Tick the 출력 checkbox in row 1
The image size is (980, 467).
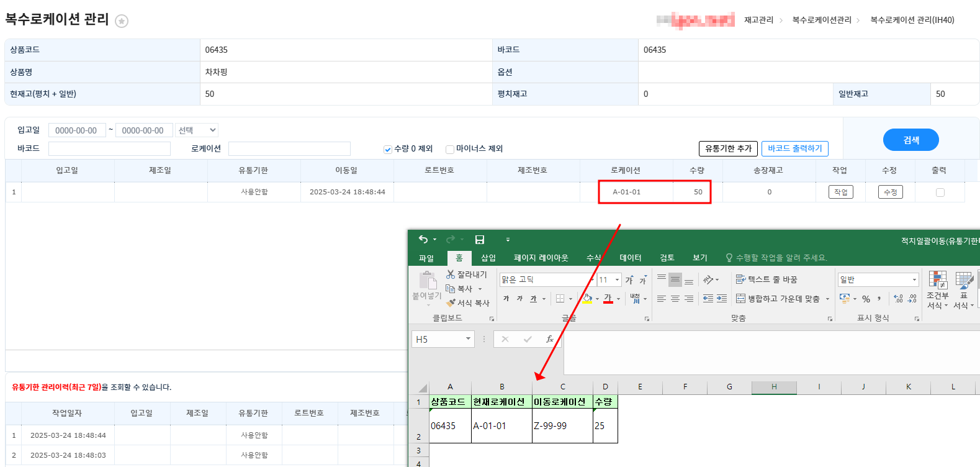click(x=940, y=193)
